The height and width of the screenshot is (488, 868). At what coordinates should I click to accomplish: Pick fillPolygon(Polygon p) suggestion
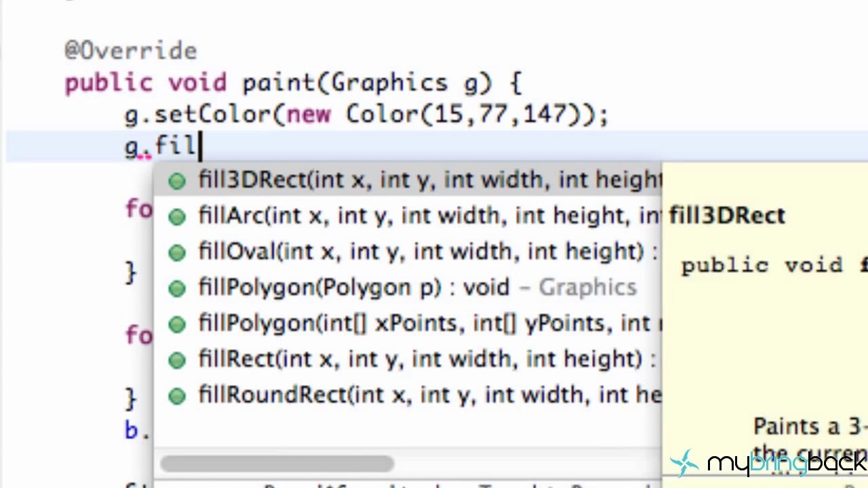[x=407, y=287]
